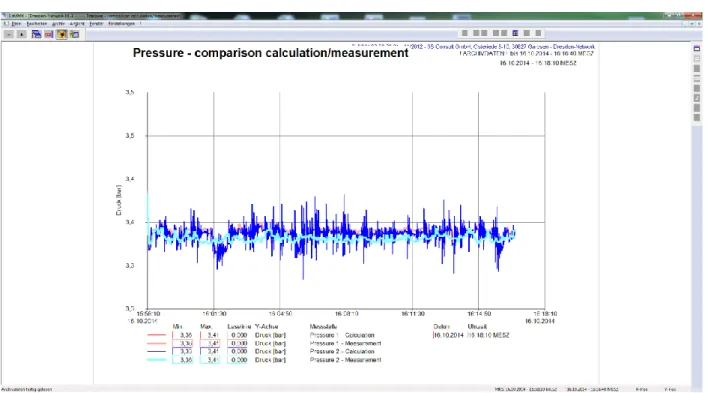708x393 pixels.
Task: Open the Datei menu
Action: click(x=16, y=23)
